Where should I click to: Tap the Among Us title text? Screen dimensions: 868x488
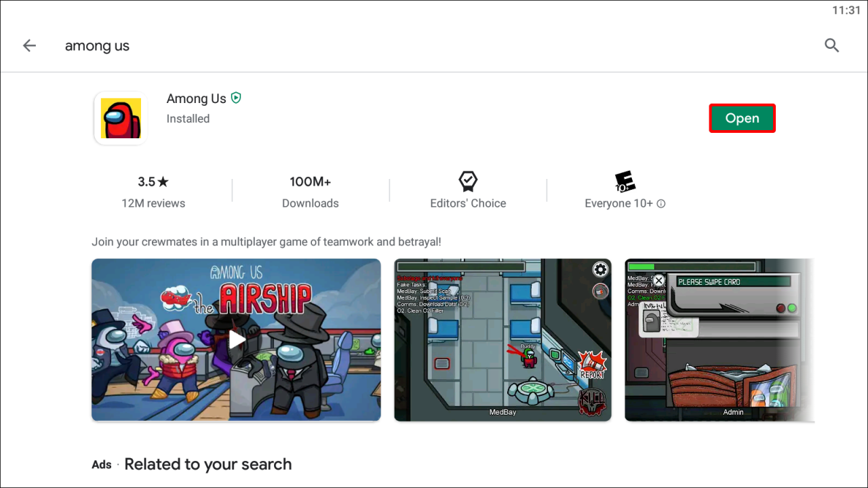click(196, 98)
